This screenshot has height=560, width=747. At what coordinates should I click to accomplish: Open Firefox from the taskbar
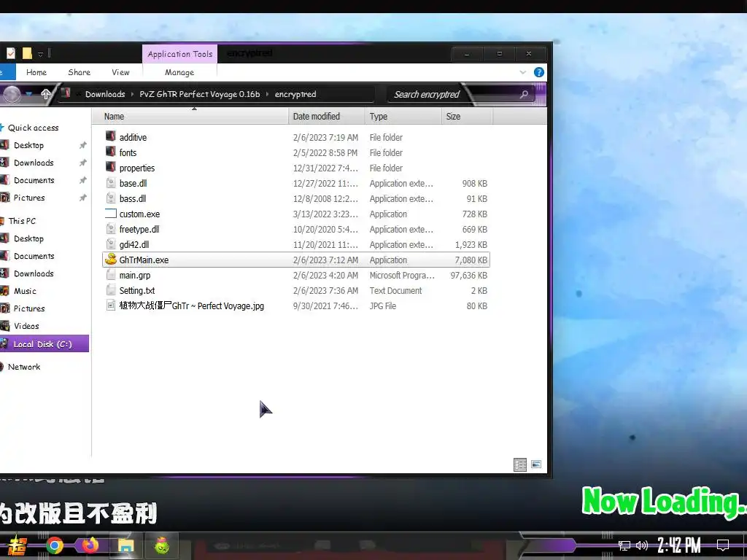click(x=90, y=545)
